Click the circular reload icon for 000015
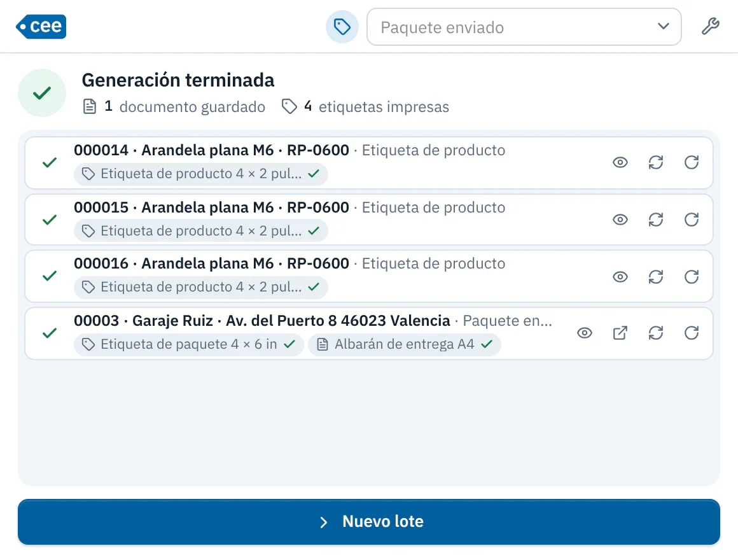738x560 pixels. click(x=692, y=220)
